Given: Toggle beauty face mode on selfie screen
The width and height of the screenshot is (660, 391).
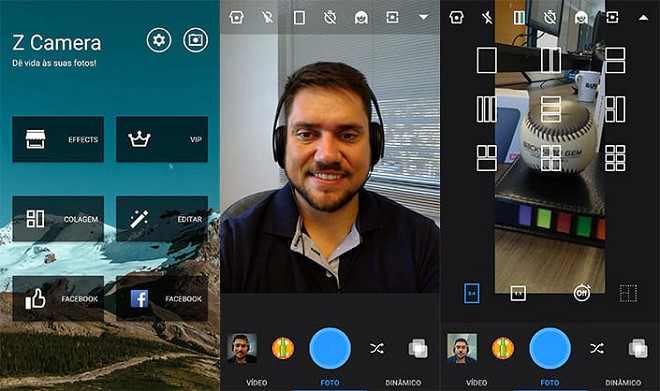Looking at the screenshot, I should coord(361,17).
